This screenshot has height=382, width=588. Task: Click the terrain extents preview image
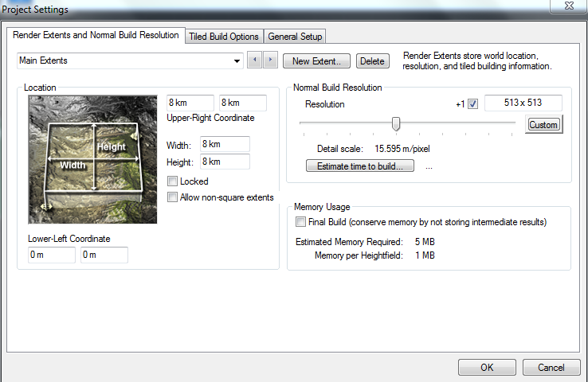92,159
